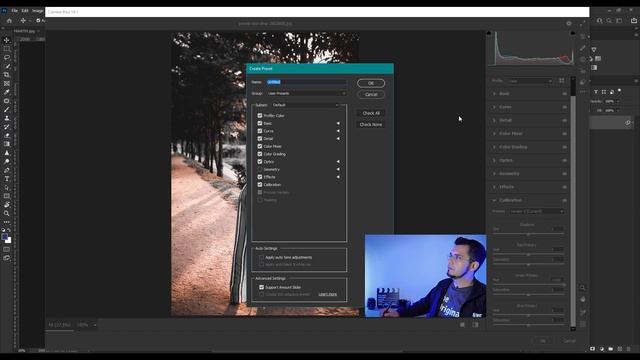Open the Learn more link
640x360 pixels.
click(327, 294)
